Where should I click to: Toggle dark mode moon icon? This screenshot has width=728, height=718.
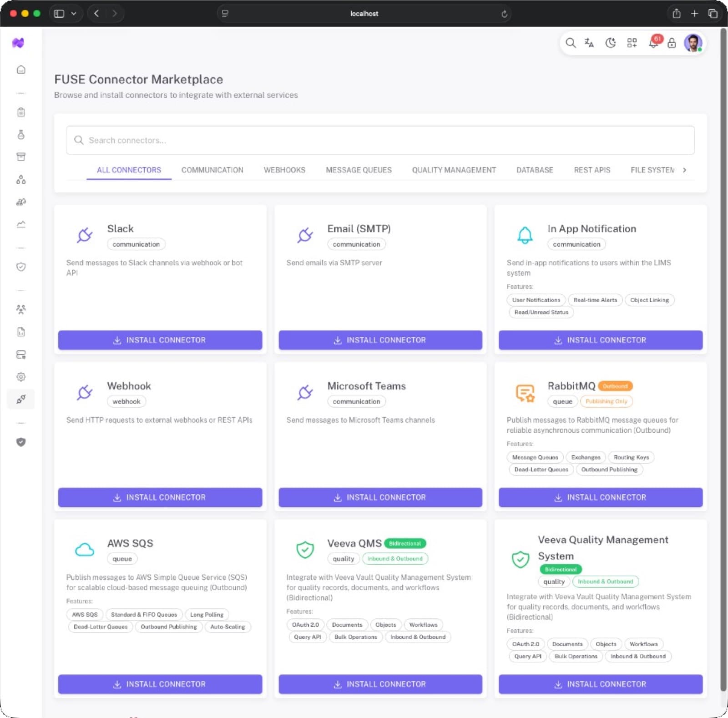[x=611, y=43]
